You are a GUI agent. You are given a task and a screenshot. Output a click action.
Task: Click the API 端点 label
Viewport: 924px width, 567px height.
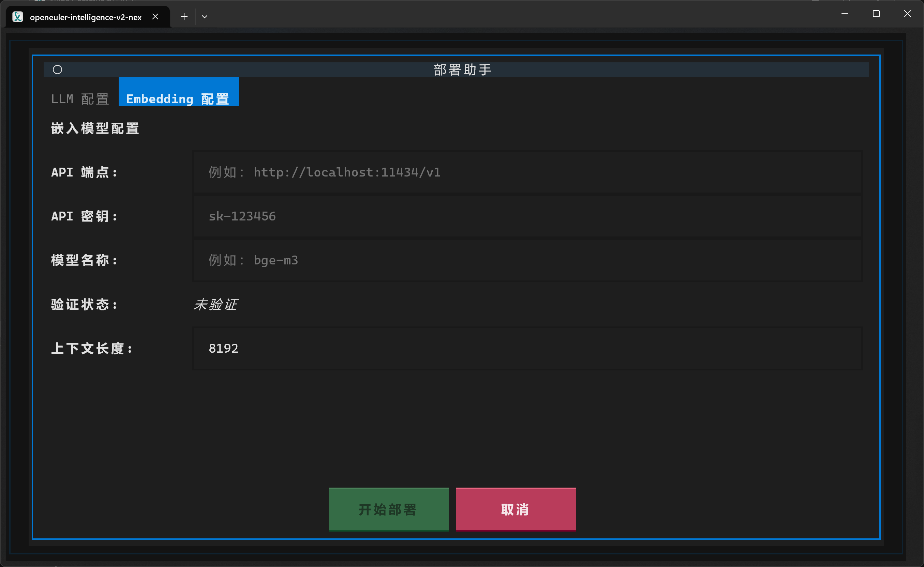[x=84, y=172]
